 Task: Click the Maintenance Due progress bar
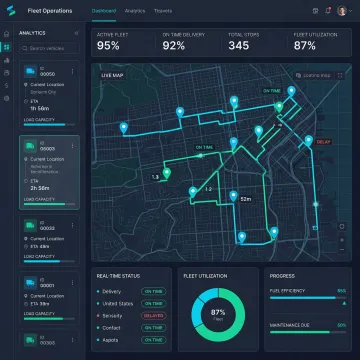[308, 332]
